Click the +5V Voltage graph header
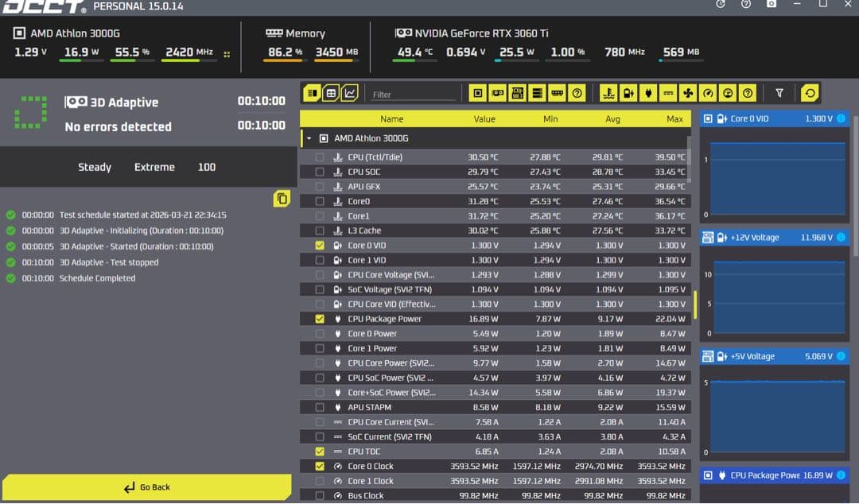 point(775,356)
